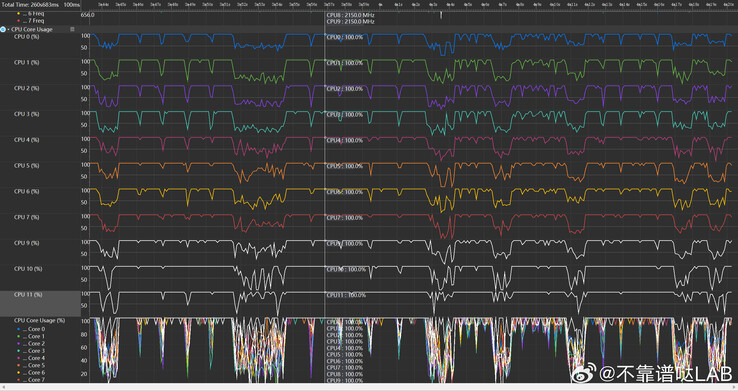Select the CPU 4 (%) track label
Image resolution: width=738 pixels, height=391 pixels.
[x=26, y=140]
